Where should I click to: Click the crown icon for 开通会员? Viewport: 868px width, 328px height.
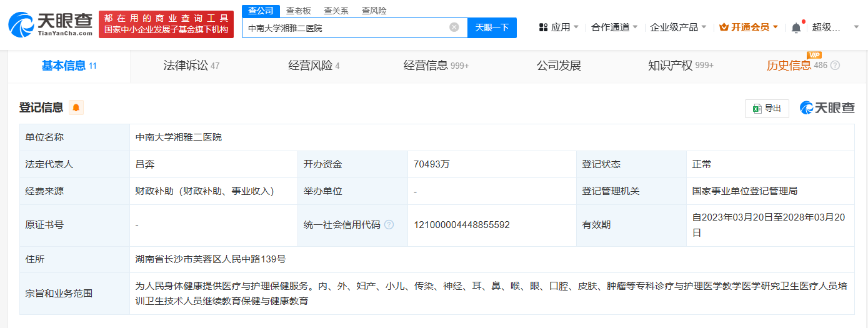(724, 27)
